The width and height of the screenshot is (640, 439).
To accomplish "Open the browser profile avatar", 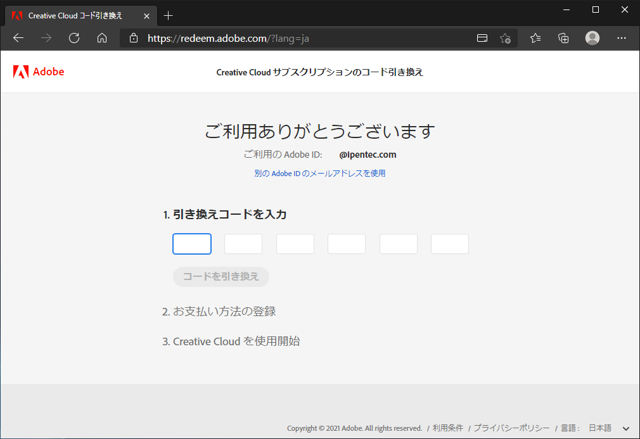I will pos(592,38).
